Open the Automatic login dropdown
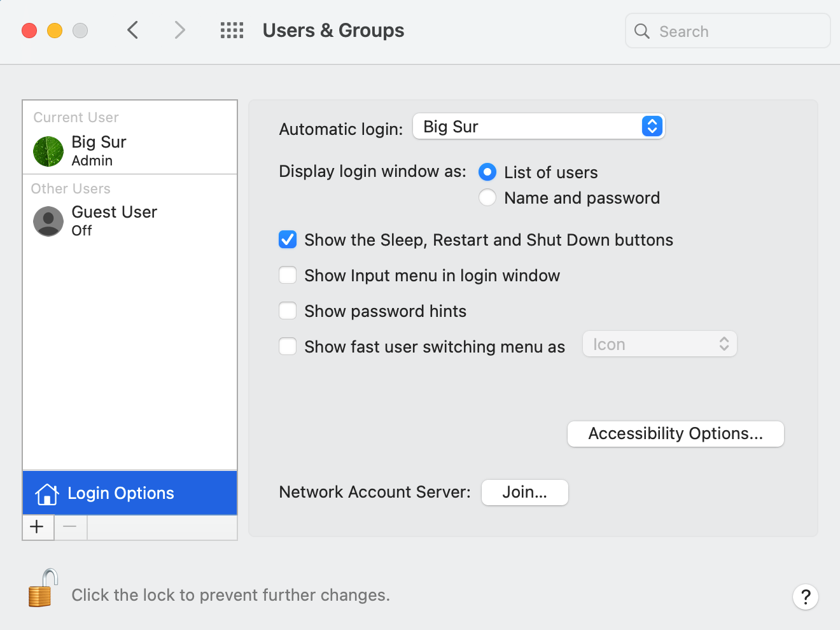This screenshot has height=630, width=840. (x=538, y=126)
